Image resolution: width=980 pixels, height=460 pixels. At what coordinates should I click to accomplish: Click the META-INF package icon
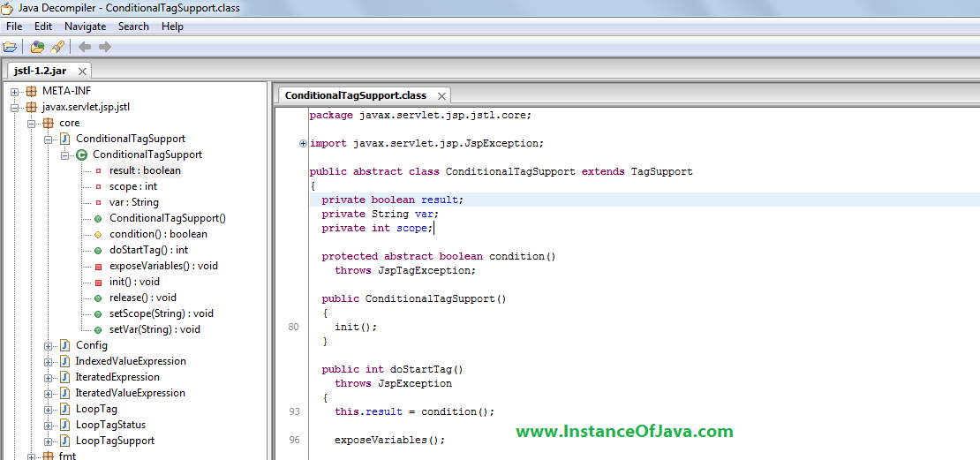[31, 91]
